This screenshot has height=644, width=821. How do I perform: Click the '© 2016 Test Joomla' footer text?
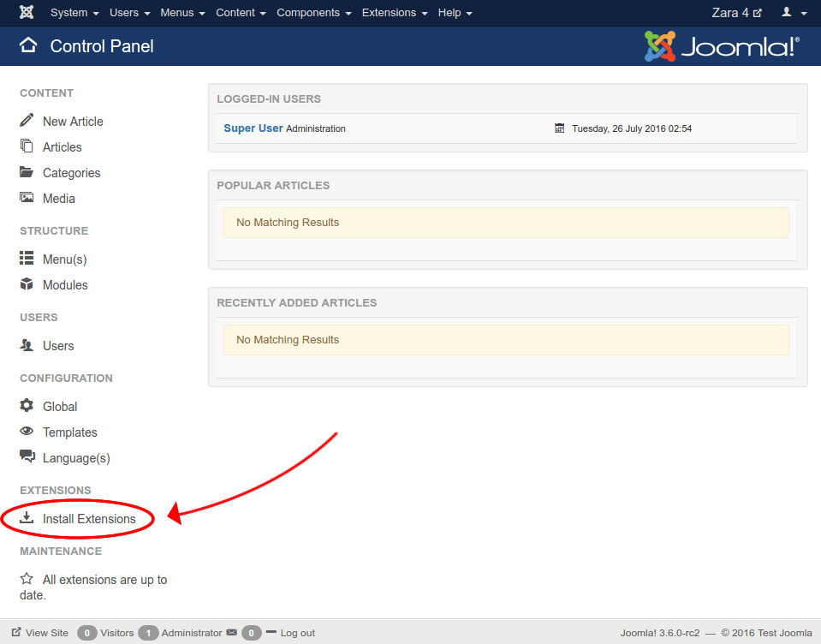click(766, 633)
